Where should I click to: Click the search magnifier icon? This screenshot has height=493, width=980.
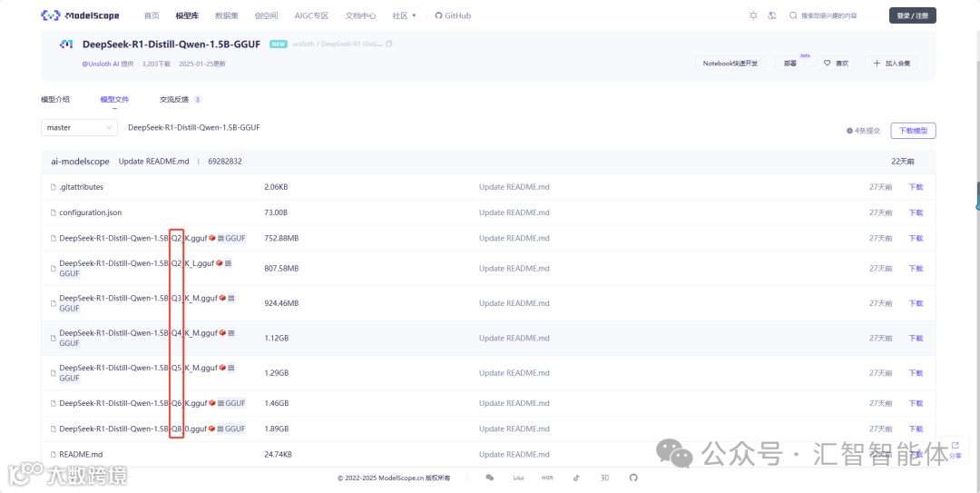(793, 15)
